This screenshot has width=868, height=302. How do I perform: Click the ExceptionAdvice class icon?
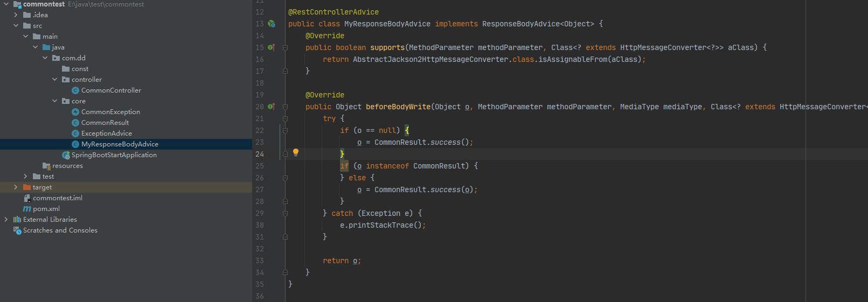tap(75, 134)
